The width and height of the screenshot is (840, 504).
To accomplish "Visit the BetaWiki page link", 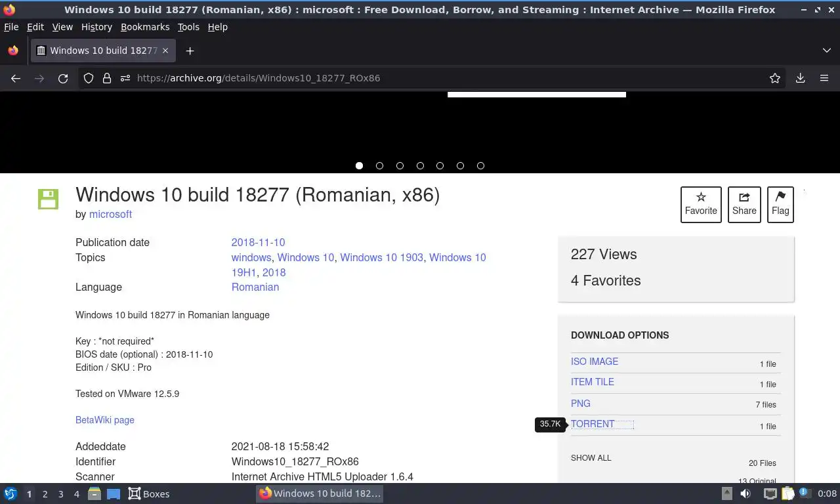I will [x=105, y=420].
